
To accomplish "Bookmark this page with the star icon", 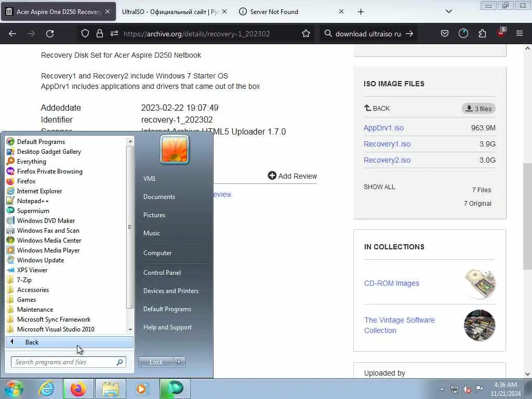I will pyautogui.click(x=306, y=34).
